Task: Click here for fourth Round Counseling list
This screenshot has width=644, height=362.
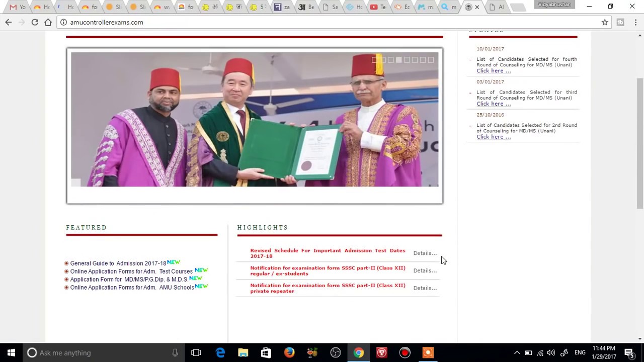Action: 493,71
